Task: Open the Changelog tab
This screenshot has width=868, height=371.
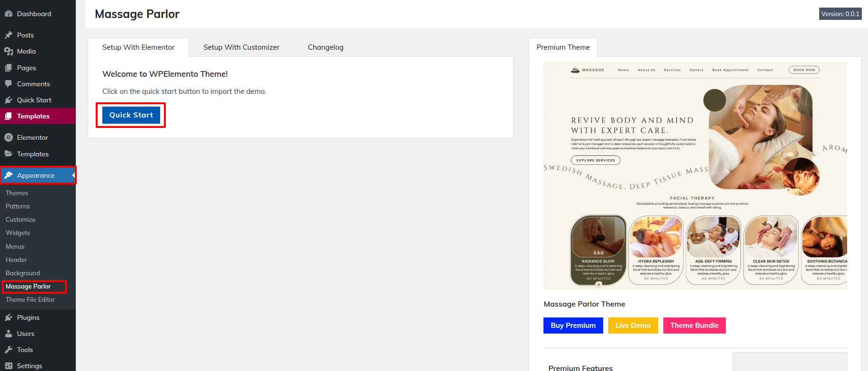Action: [x=325, y=47]
